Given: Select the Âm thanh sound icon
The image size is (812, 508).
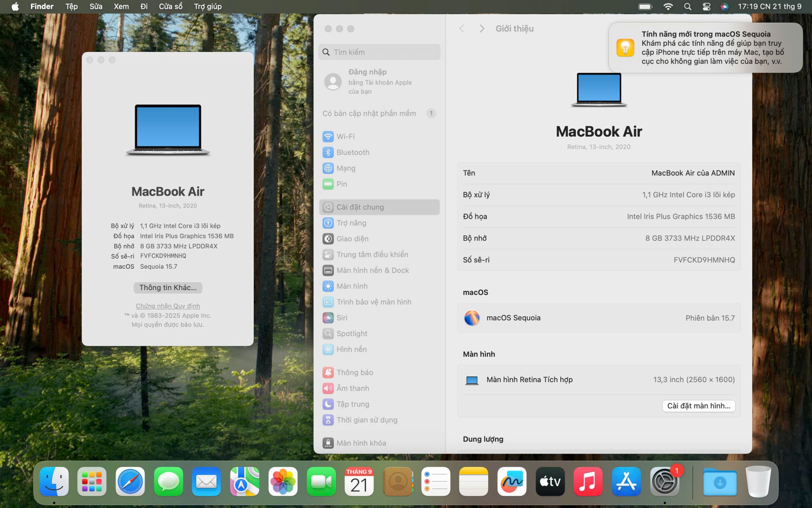Looking at the screenshot, I should pyautogui.click(x=328, y=389).
